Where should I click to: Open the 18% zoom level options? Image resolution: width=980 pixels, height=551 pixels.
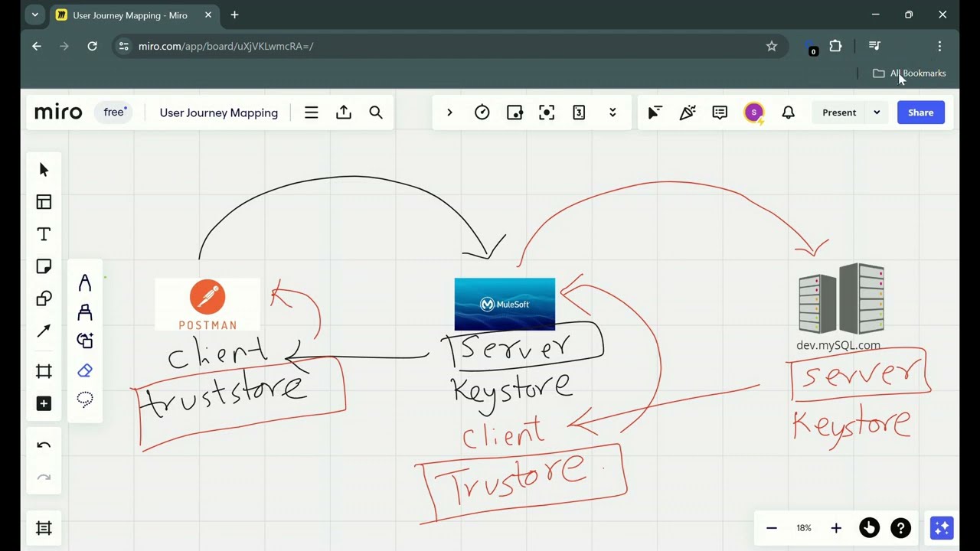click(804, 528)
